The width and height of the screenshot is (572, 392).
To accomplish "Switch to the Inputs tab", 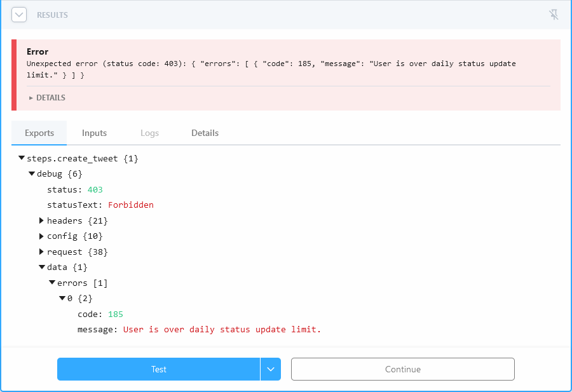I will pos(94,133).
